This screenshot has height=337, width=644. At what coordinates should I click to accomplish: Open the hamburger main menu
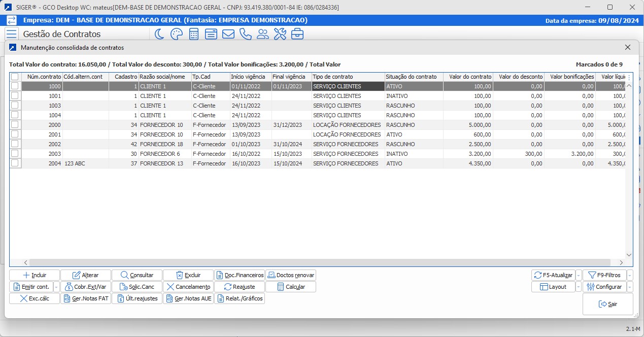tap(11, 34)
